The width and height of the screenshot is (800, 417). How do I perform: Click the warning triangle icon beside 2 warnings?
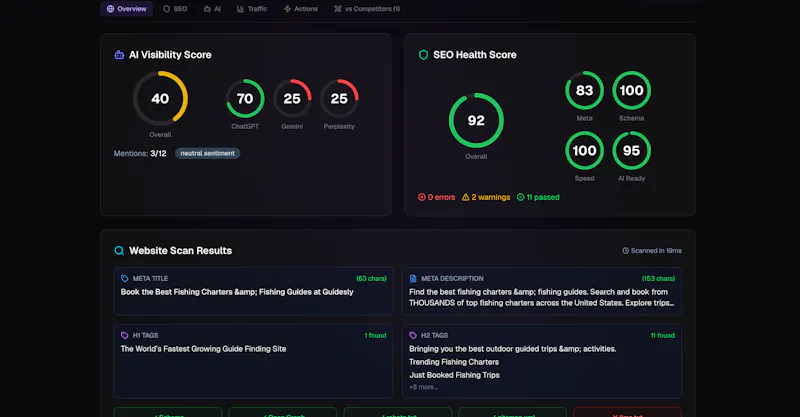465,197
